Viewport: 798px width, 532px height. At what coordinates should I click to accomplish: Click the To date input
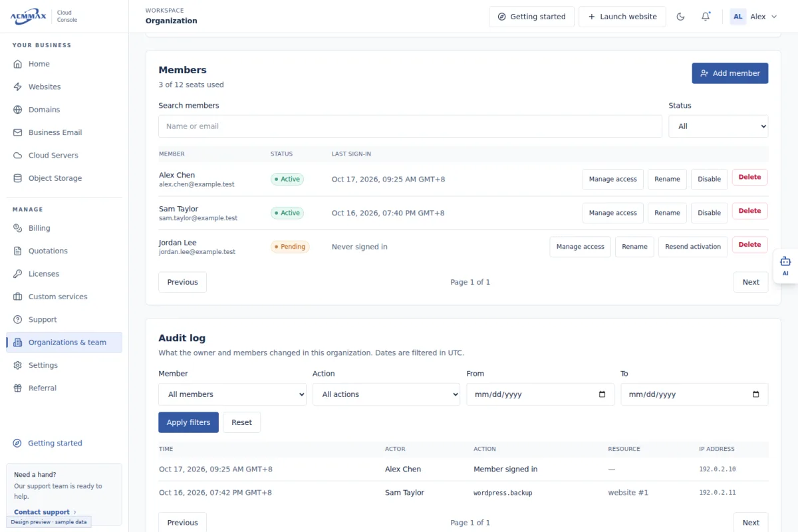pyautogui.click(x=694, y=394)
